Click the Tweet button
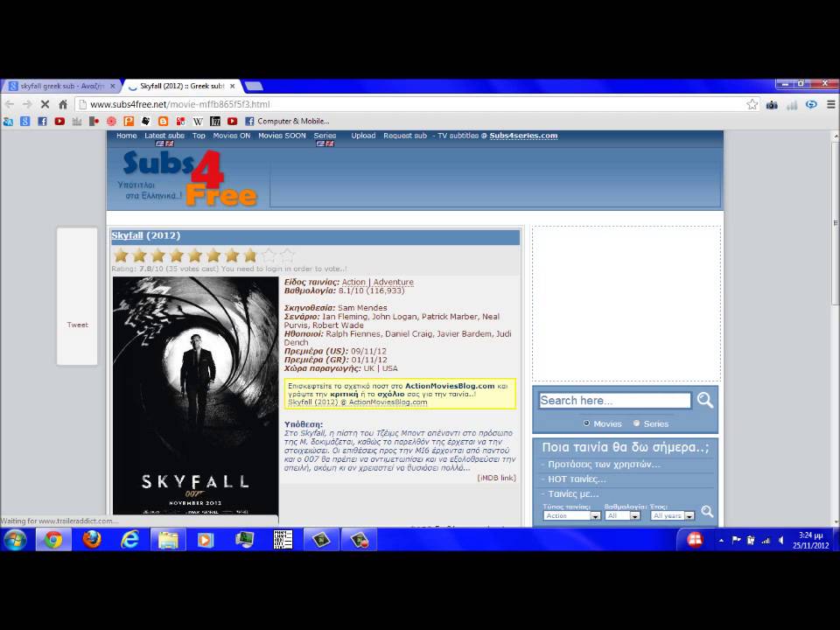This screenshot has width=840, height=630. click(x=77, y=325)
